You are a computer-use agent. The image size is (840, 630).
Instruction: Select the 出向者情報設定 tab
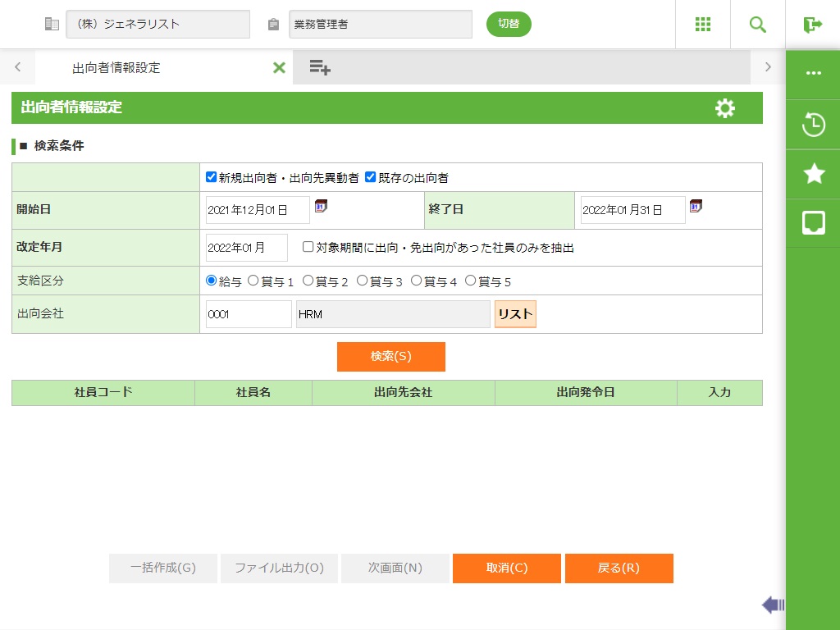pos(116,67)
